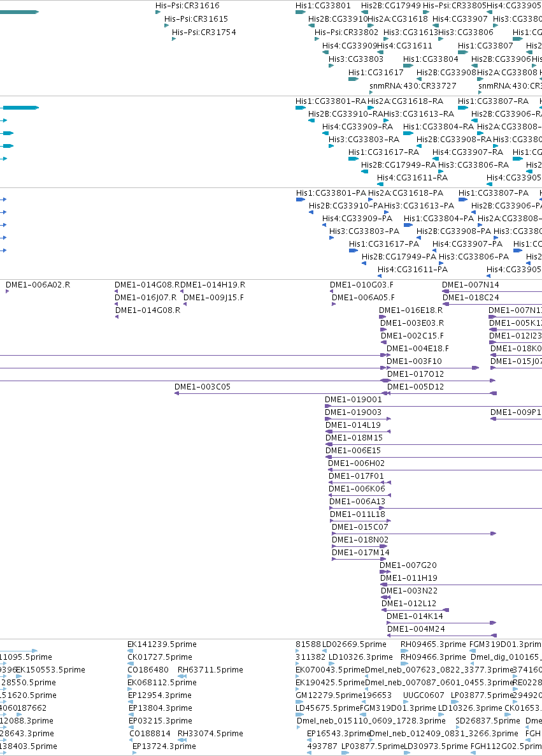Click protein His1:CG33801-PA
Image resolution: width=542 pixels, height=756 pixels.
(x=331, y=193)
